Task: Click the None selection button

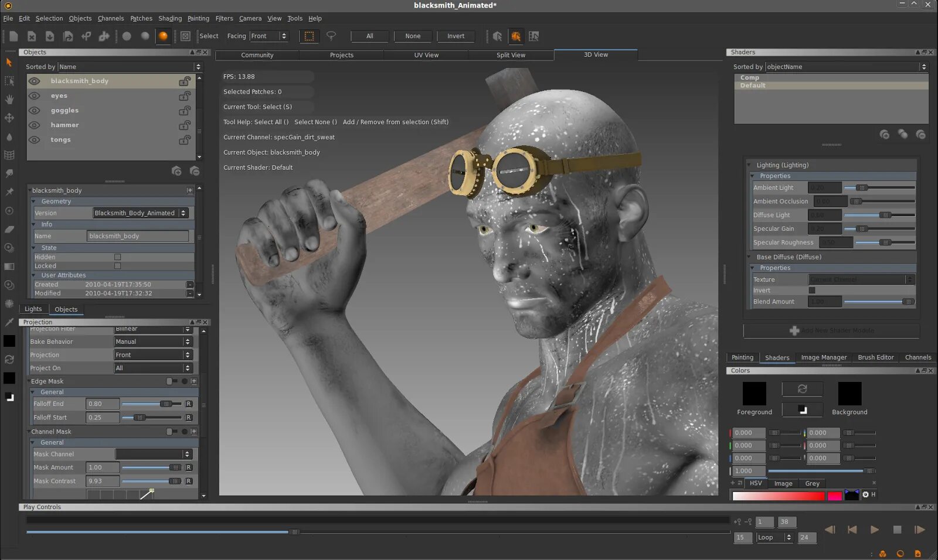Action: [413, 36]
